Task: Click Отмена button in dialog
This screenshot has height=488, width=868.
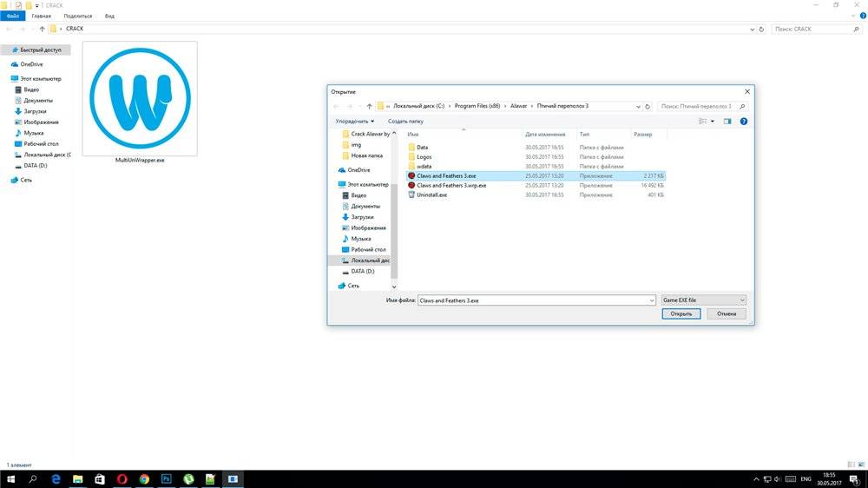Action: (x=727, y=313)
